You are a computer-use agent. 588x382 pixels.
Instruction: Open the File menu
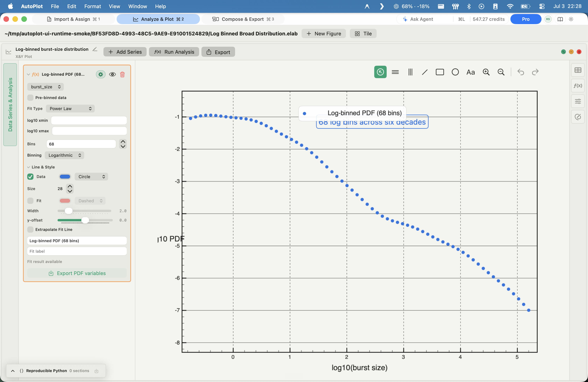(x=55, y=6)
